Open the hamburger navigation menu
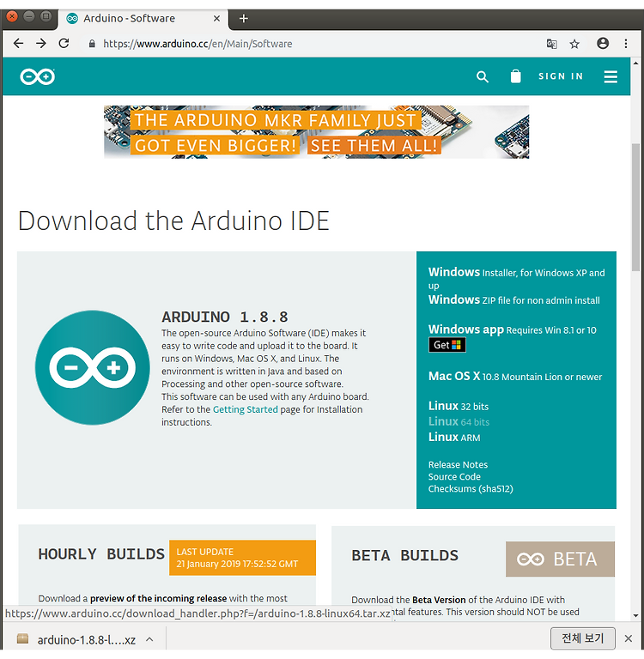 tap(611, 76)
